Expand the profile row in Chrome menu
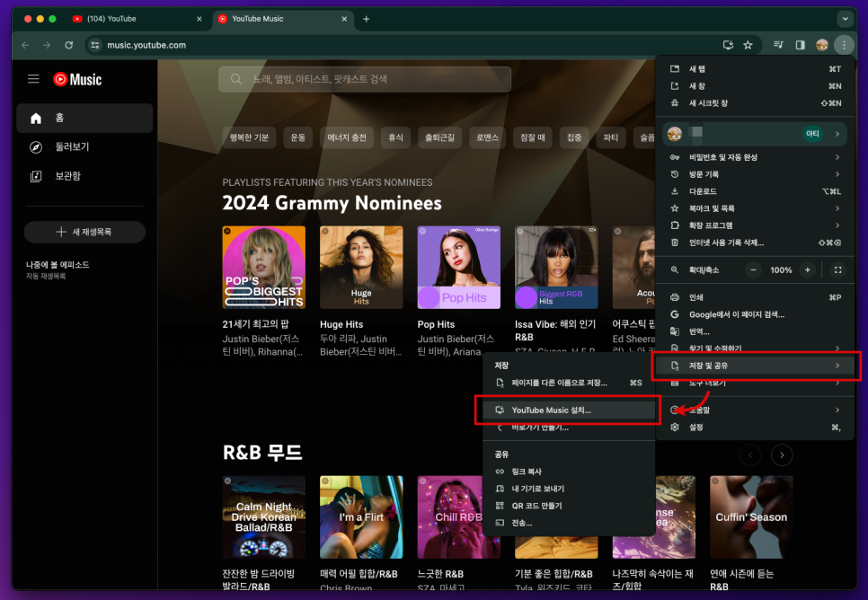868x600 pixels. [755, 134]
